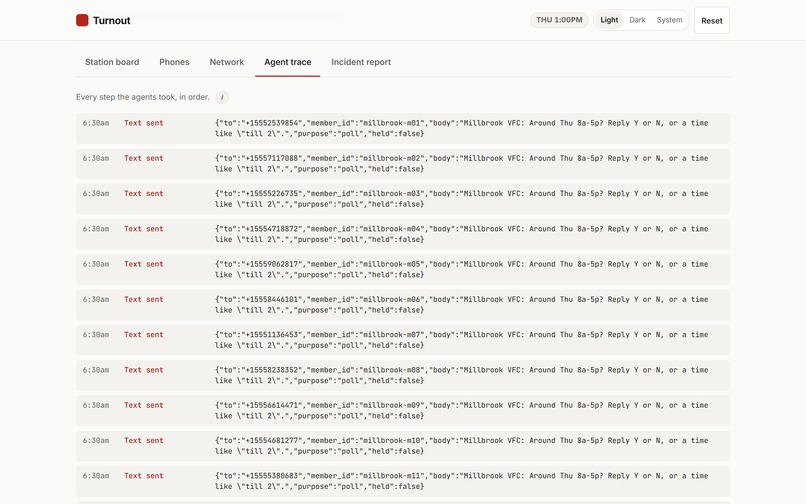Select the trace row for millbrook-m09
Screen dimensions: 806x504
click(402, 410)
